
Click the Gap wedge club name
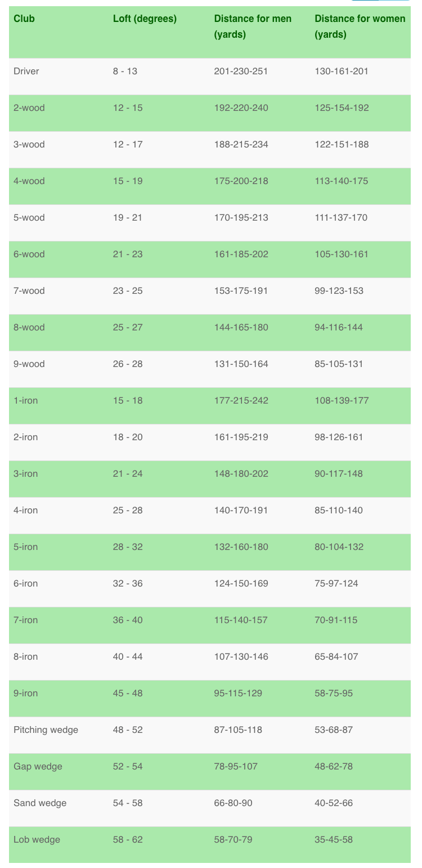38,767
